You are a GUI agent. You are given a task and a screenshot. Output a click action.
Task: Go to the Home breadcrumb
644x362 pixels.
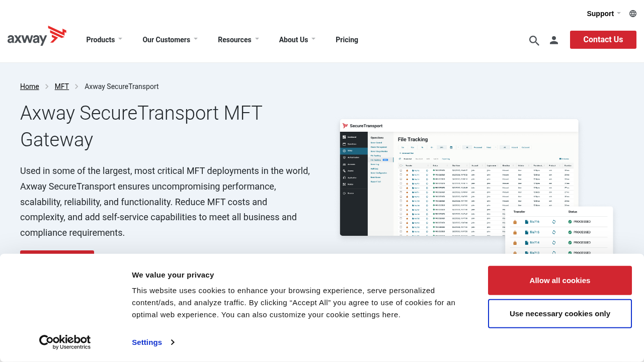30,86
